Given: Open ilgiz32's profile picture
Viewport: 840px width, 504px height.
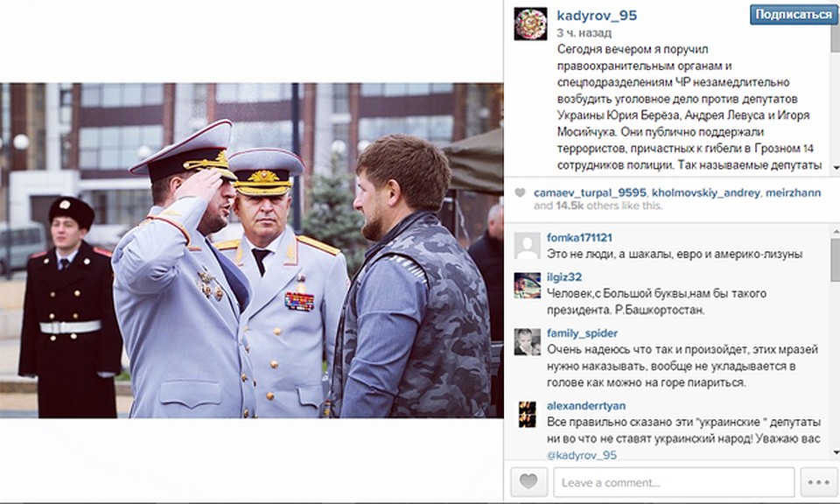Looking at the screenshot, I should [x=527, y=285].
